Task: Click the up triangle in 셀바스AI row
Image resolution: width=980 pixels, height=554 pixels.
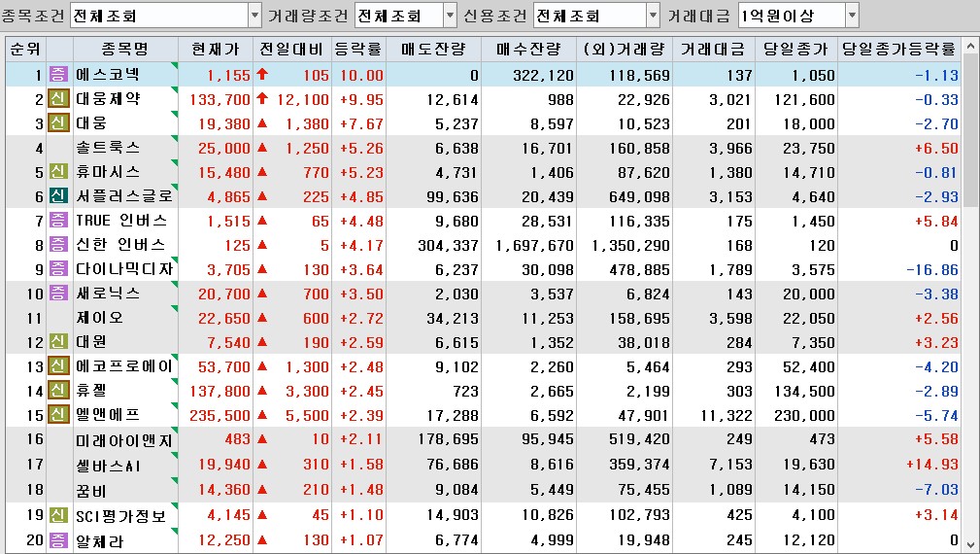Action: 262,464
